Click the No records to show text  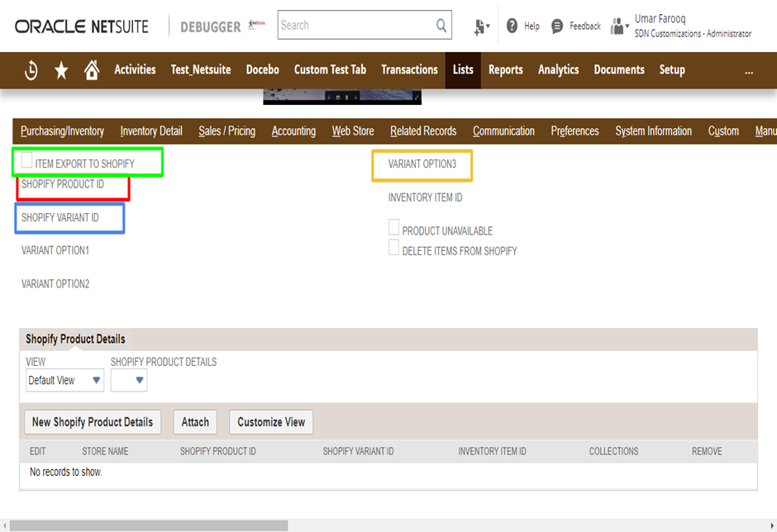66,472
